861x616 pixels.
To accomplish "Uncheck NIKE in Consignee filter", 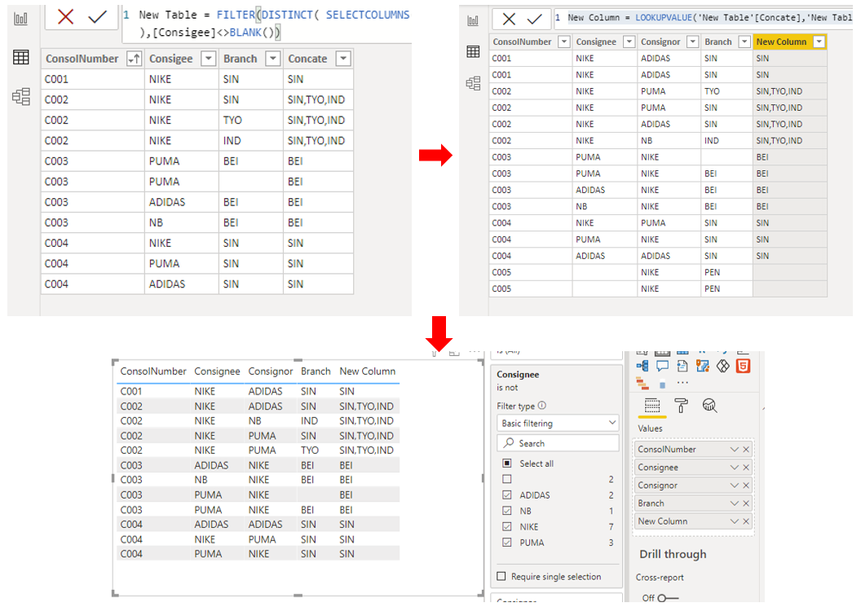I will click(x=507, y=526).
